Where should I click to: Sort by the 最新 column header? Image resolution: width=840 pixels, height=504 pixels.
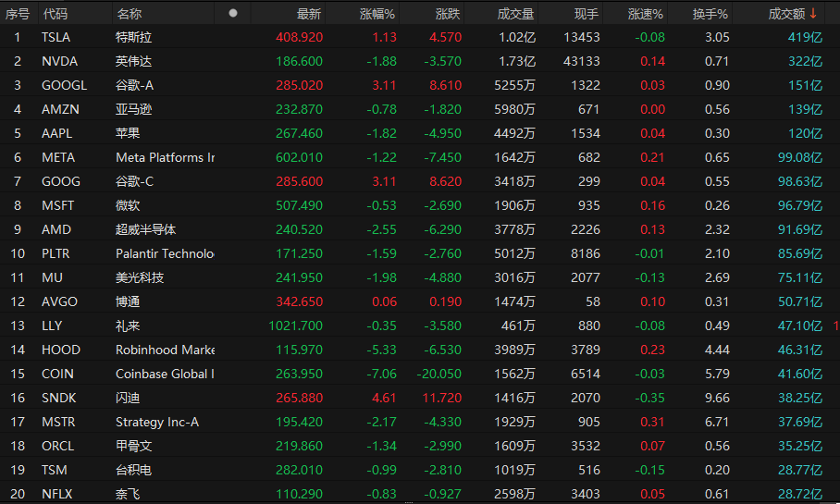tap(309, 14)
